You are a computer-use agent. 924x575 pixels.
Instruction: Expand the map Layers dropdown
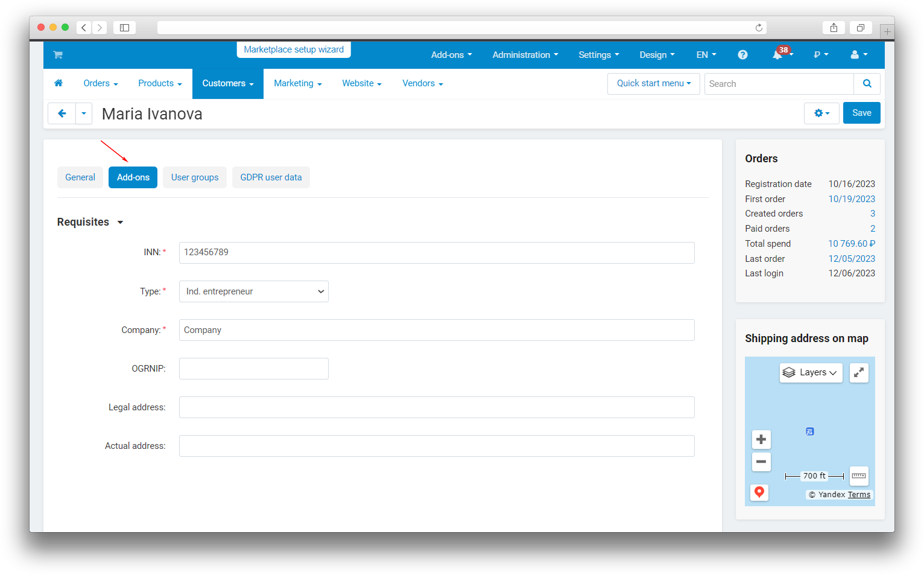pos(811,373)
